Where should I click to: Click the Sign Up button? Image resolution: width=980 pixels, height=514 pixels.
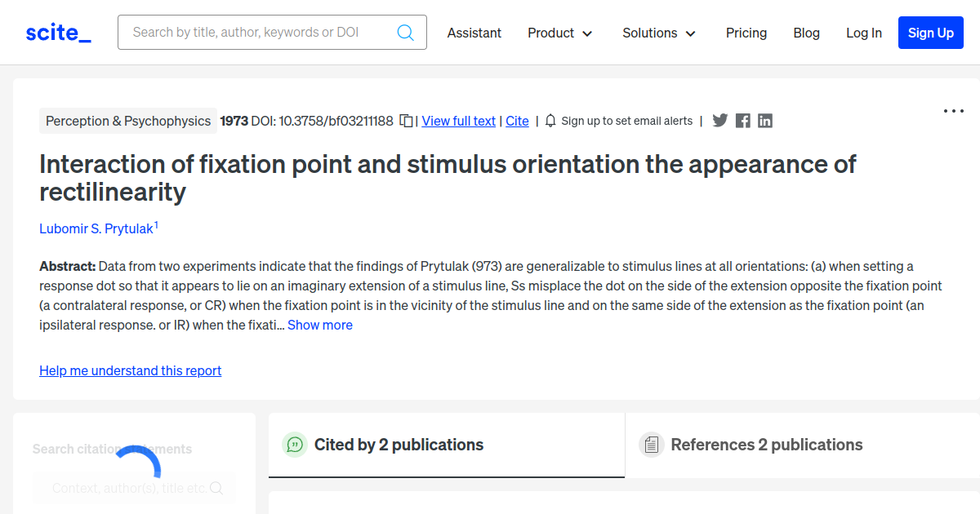(x=930, y=33)
